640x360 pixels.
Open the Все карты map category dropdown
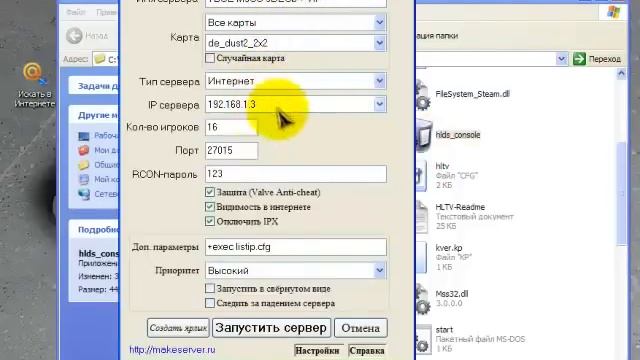tap(380, 22)
